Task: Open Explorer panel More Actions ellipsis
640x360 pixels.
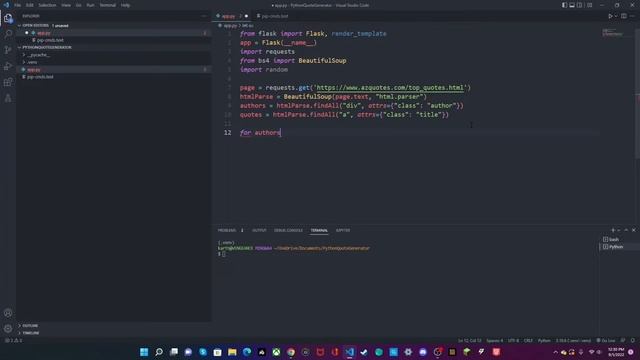Action: 204,16
